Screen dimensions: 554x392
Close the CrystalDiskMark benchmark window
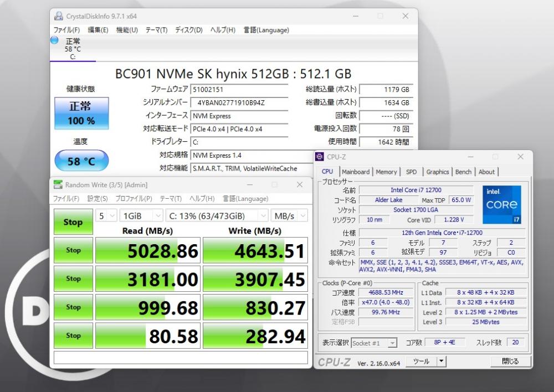pyautogui.click(x=300, y=185)
